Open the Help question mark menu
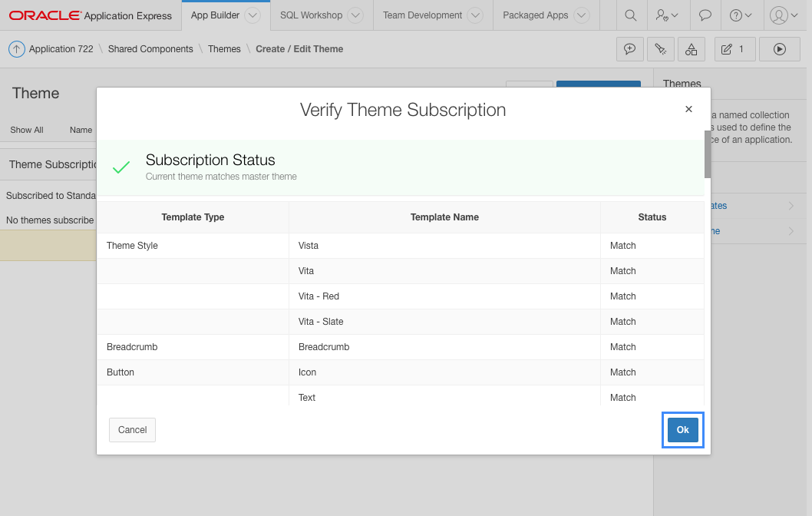This screenshot has width=812, height=516. 741,15
